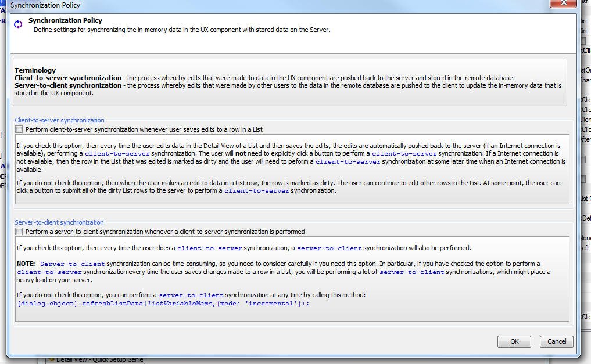Click bold Server-to-client synchronization term definition
591x364 pixels.
coord(68,85)
